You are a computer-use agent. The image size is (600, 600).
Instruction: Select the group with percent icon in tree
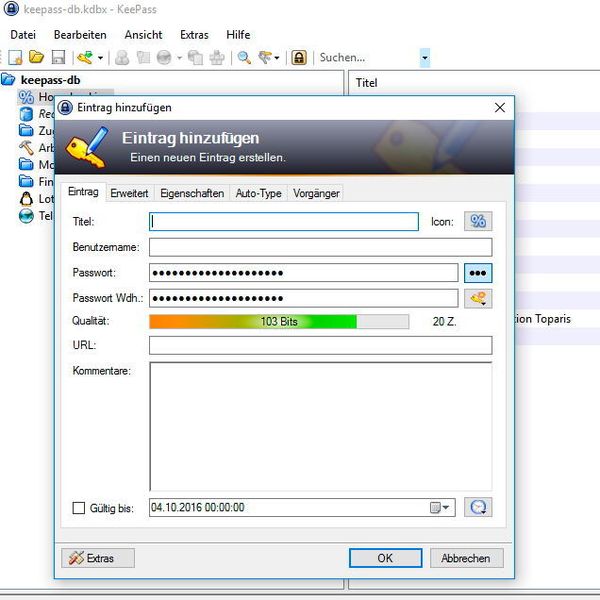point(36,97)
